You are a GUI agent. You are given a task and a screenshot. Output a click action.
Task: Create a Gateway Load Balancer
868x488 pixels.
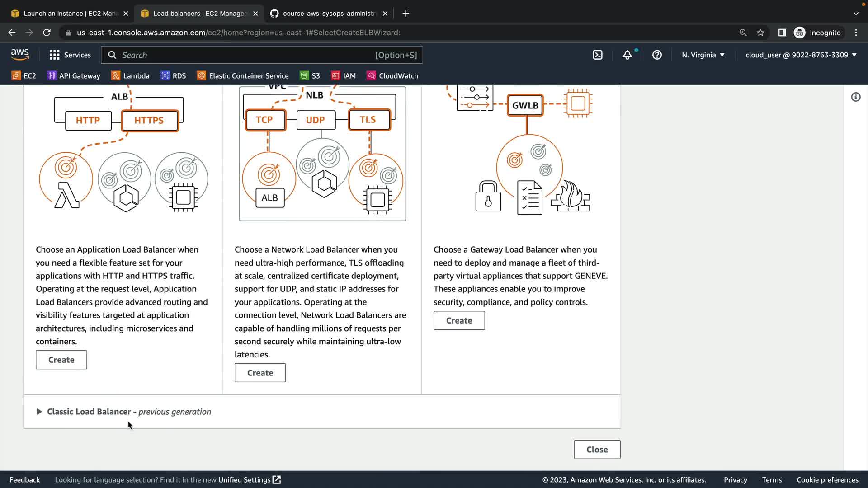click(x=459, y=320)
